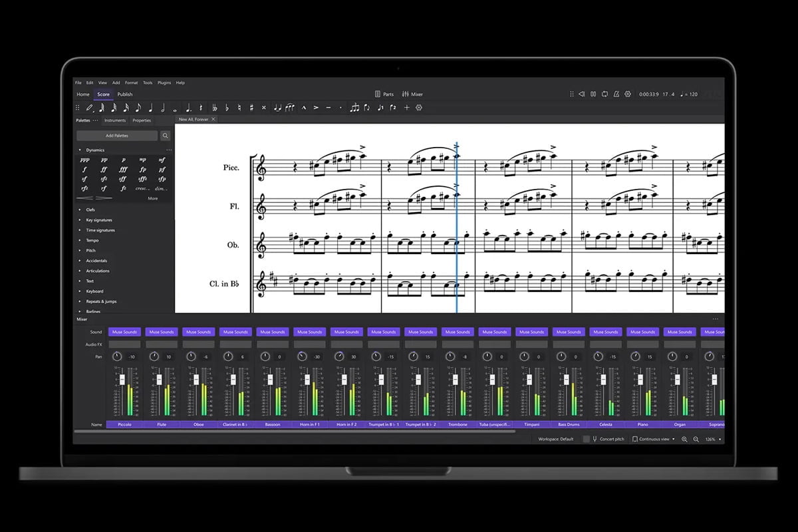
Task: Apply flat accidental
Action: 227,107
